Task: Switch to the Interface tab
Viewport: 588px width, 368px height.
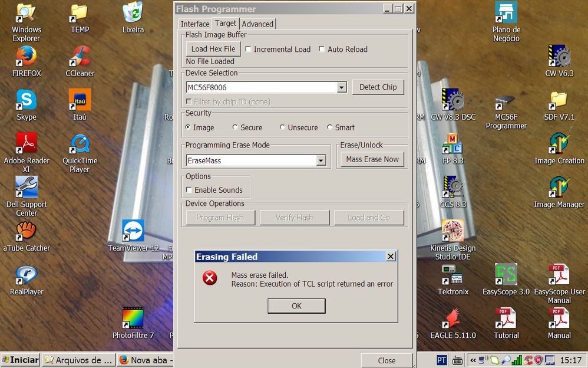Action: [195, 24]
